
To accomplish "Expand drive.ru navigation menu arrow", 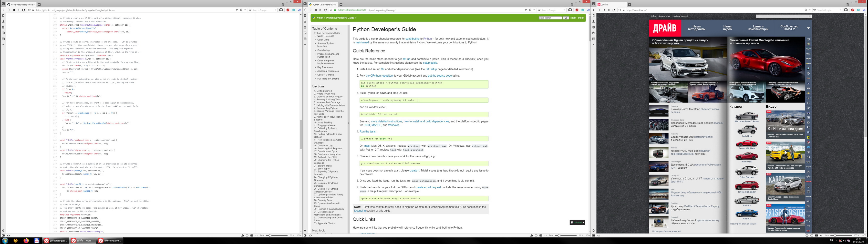I will [809, 28].
